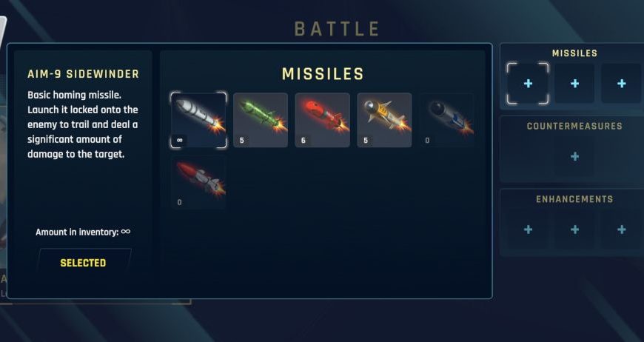Click the COUNTERMEASURES section label
The height and width of the screenshot is (342, 644).
click(574, 126)
